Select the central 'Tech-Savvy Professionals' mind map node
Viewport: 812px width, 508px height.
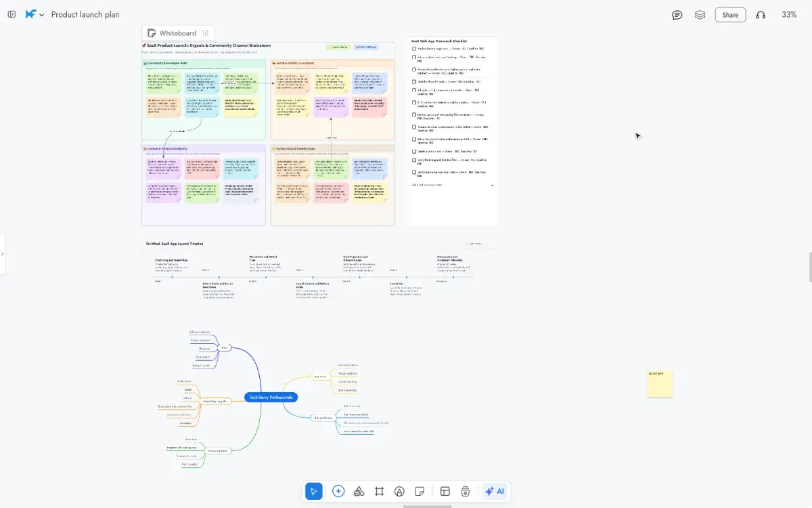point(271,398)
